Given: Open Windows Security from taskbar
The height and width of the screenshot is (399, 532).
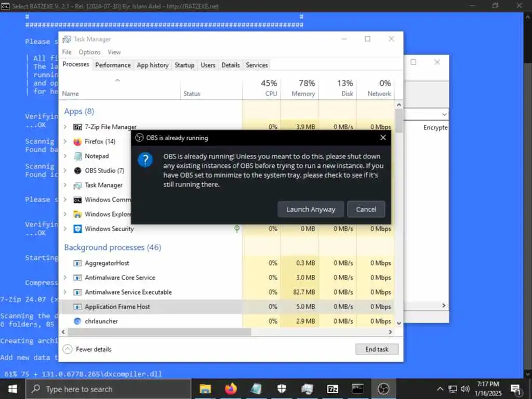Looking at the screenshot, I should pyautogui.click(x=282, y=389).
